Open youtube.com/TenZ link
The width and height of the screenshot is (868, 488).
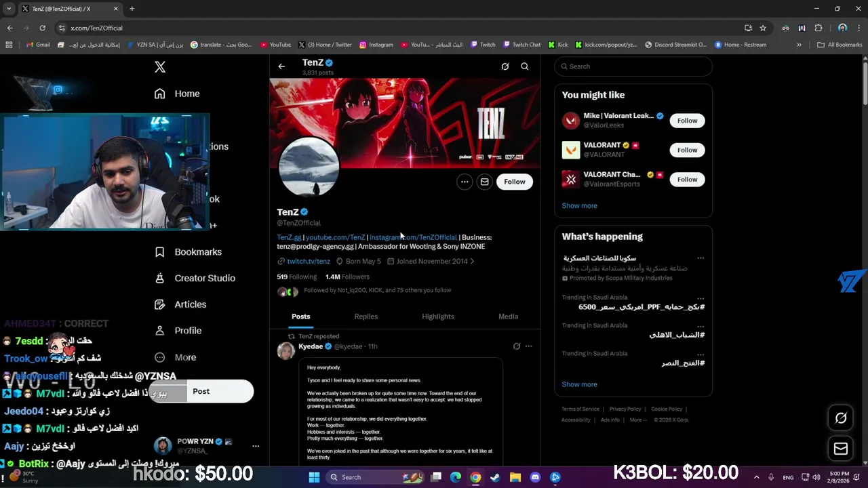pyautogui.click(x=335, y=237)
